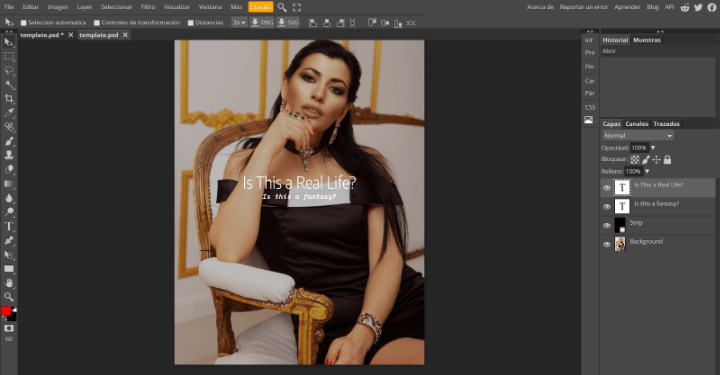Select the Eyedropper tool
The width and height of the screenshot is (720, 375).
[x=9, y=113]
